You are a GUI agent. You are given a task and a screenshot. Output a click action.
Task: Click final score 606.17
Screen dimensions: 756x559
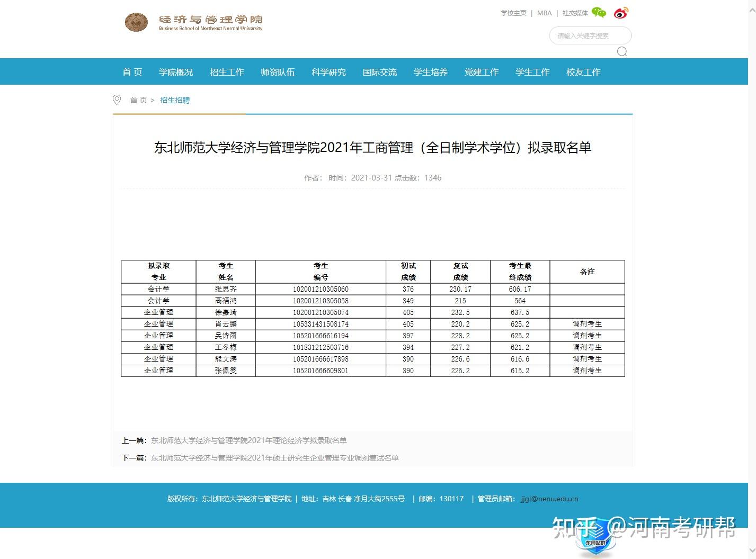point(520,289)
